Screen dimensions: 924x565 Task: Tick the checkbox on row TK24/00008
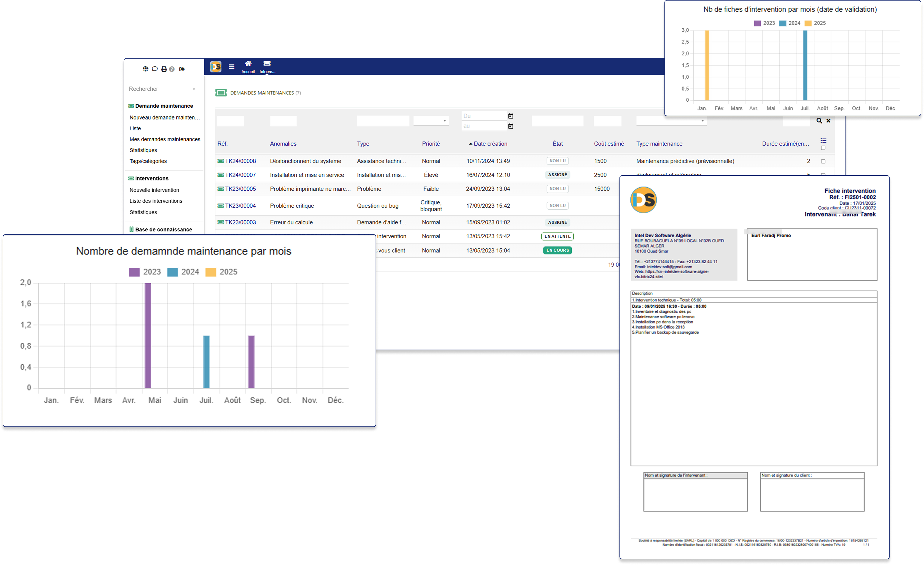[823, 161]
